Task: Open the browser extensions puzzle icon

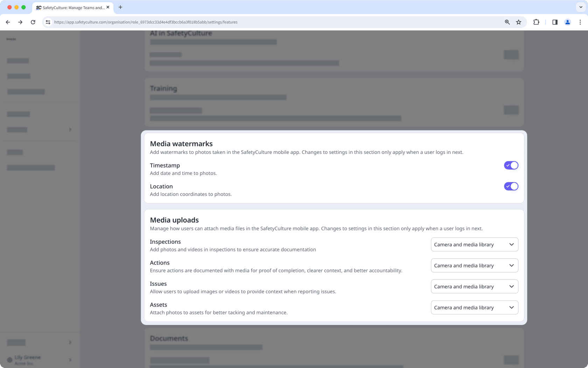Action: tap(536, 22)
